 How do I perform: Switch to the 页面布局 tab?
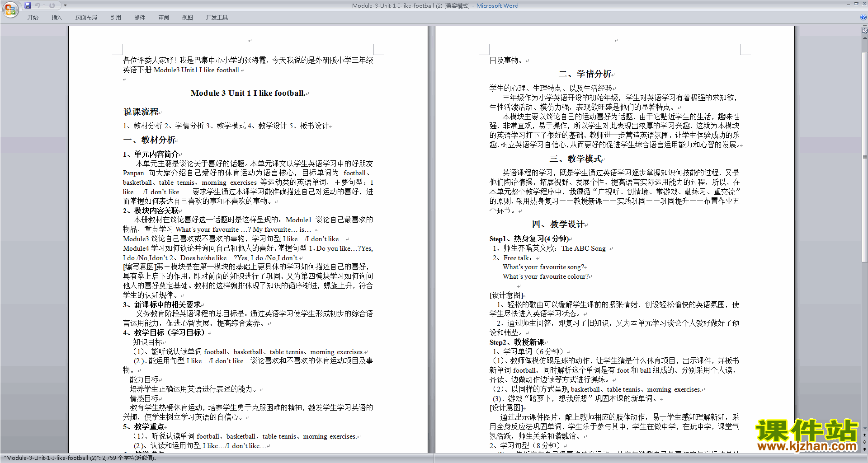[86, 18]
